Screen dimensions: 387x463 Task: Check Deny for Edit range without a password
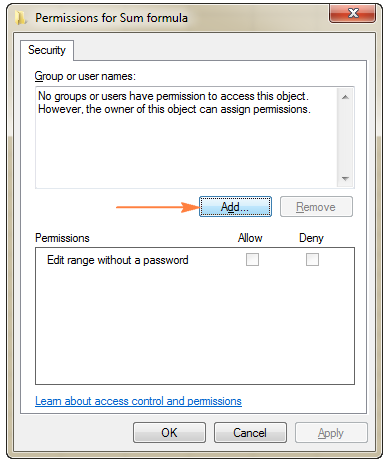[x=312, y=259]
